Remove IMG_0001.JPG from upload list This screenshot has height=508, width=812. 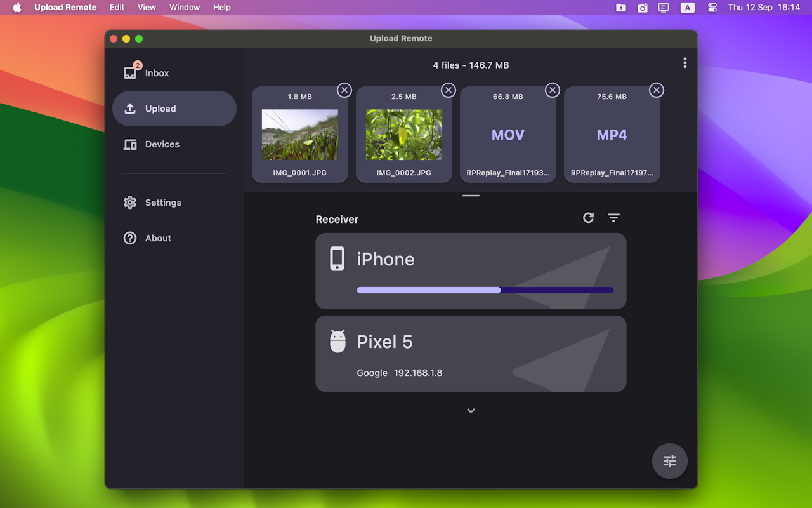click(x=344, y=90)
